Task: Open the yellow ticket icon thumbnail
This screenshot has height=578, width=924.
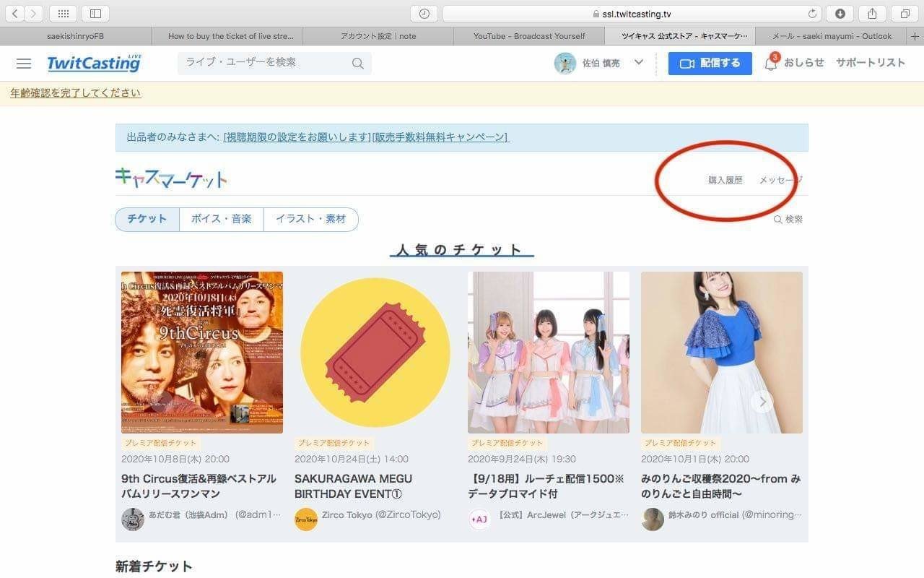Action: point(375,353)
